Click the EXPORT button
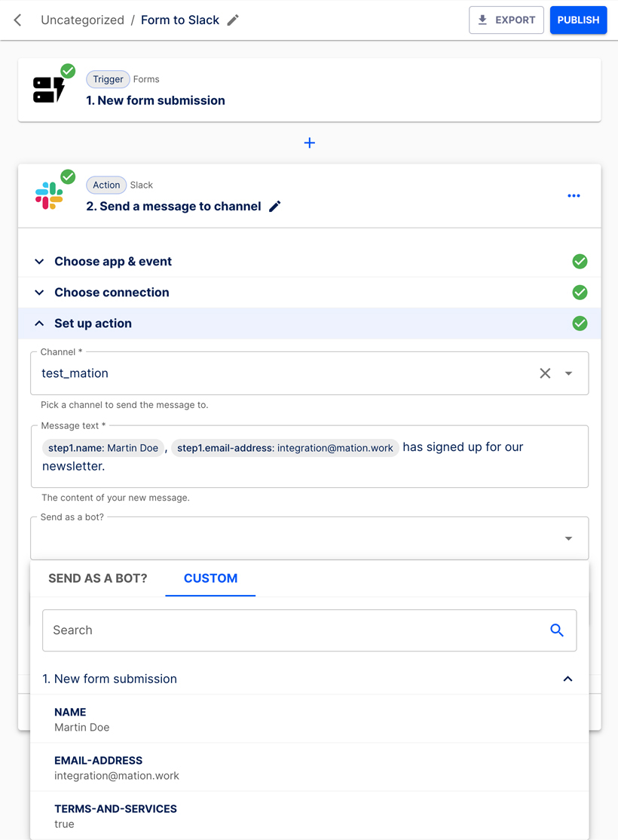The image size is (618, 840). pos(506,20)
